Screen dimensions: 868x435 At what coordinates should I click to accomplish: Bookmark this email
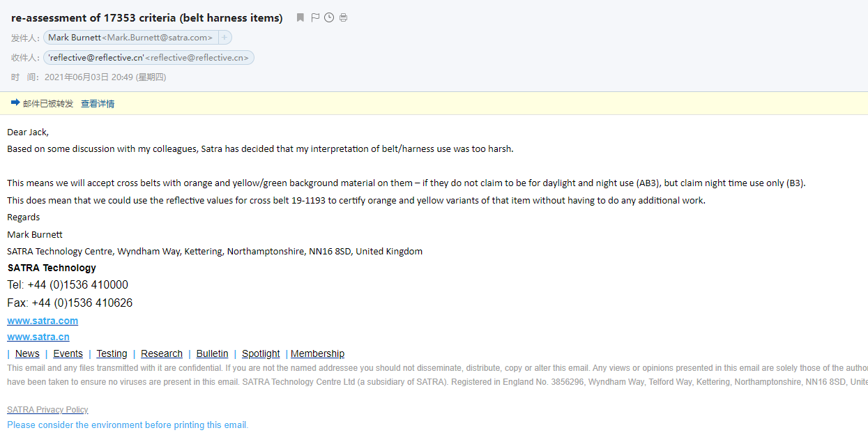click(x=300, y=17)
